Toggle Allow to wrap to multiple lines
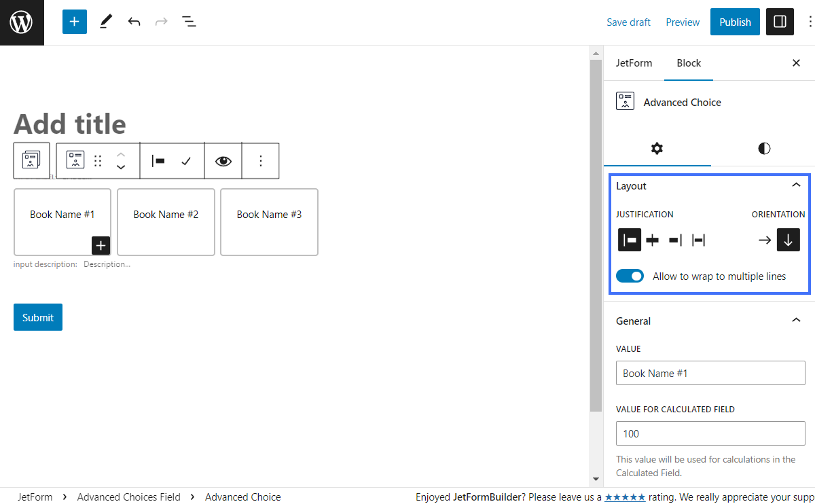This screenshot has height=504, width=815. (x=630, y=276)
